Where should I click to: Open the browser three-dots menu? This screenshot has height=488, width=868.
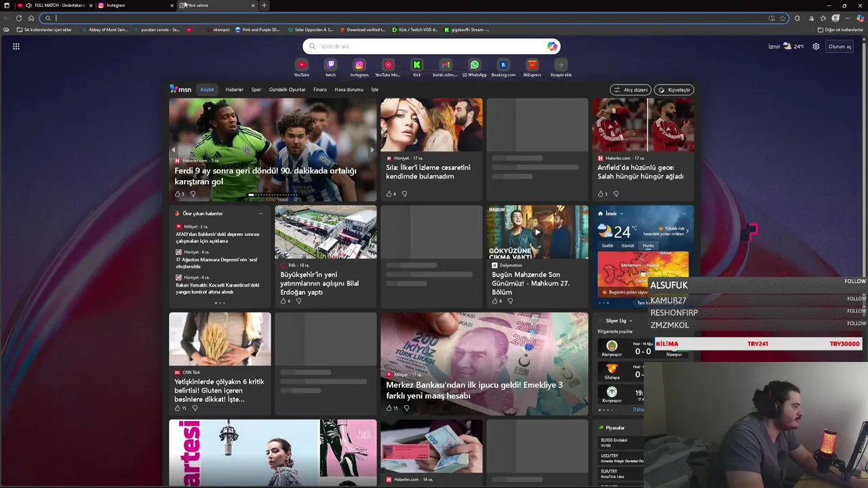click(x=848, y=18)
